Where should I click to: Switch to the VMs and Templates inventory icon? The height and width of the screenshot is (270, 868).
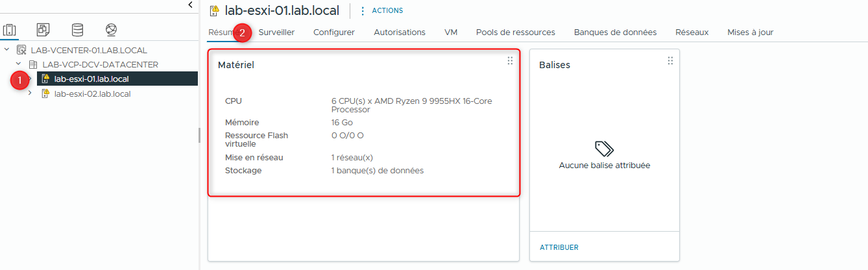[43, 30]
